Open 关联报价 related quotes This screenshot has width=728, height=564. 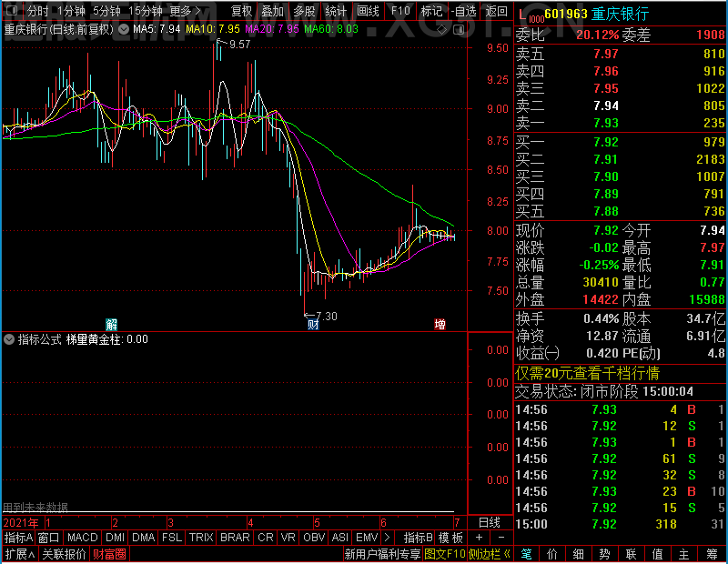64,554
